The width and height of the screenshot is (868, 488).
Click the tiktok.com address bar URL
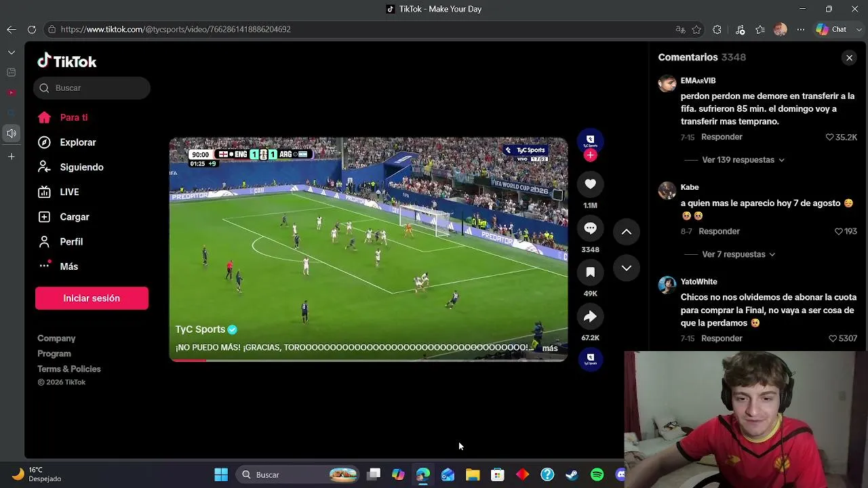click(176, 30)
